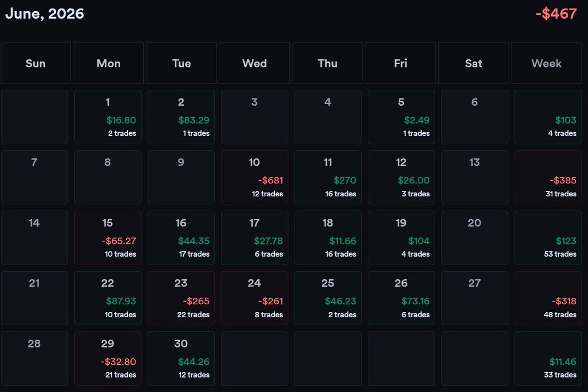Select the empty June 3 day cell
Screen dimensions: 588x392
(x=254, y=117)
